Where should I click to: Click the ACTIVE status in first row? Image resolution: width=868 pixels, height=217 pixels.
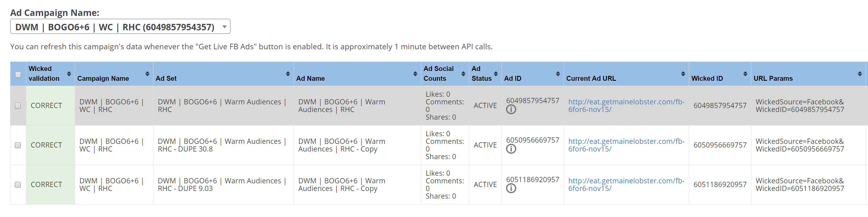(485, 106)
